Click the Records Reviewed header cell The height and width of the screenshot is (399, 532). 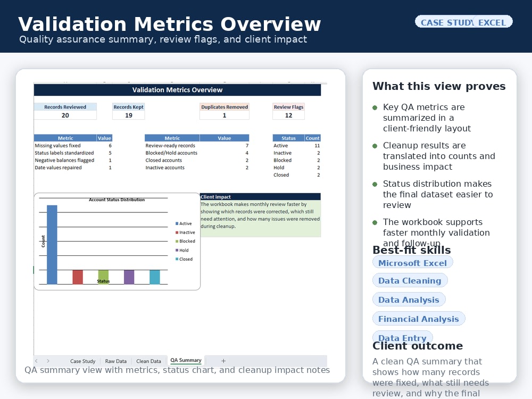65,107
